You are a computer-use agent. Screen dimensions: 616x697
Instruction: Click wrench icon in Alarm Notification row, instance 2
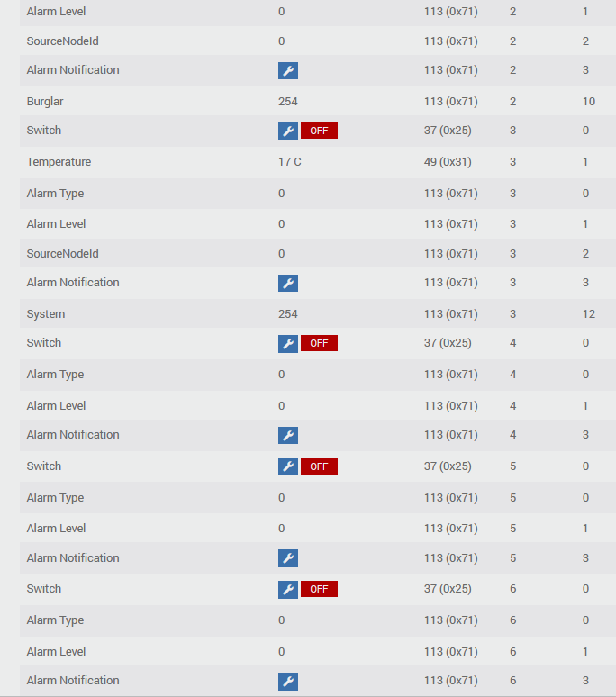pyautogui.click(x=288, y=71)
